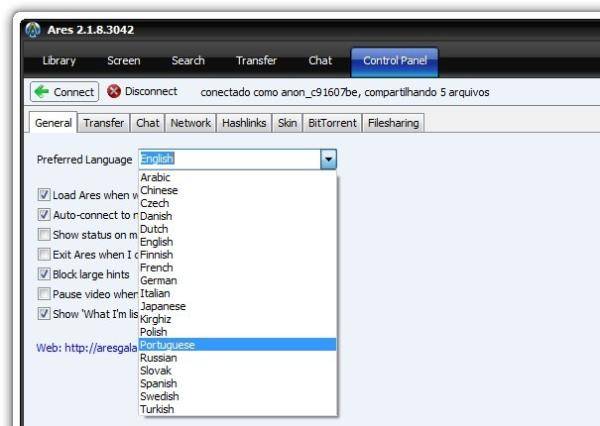The width and height of the screenshot is (600, 426).
Task: Click the Preferred Language text field
Action: pyautogui.click(x=230, y=159)
